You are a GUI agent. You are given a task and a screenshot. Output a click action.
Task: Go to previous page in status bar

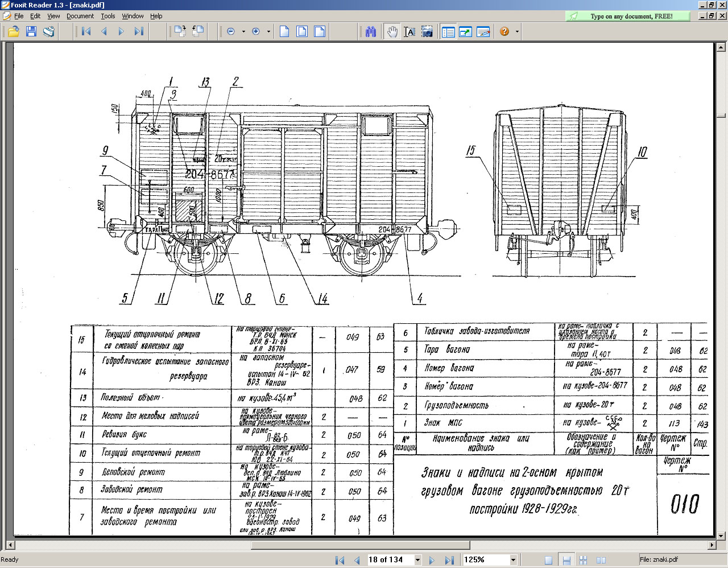(357, 560)
